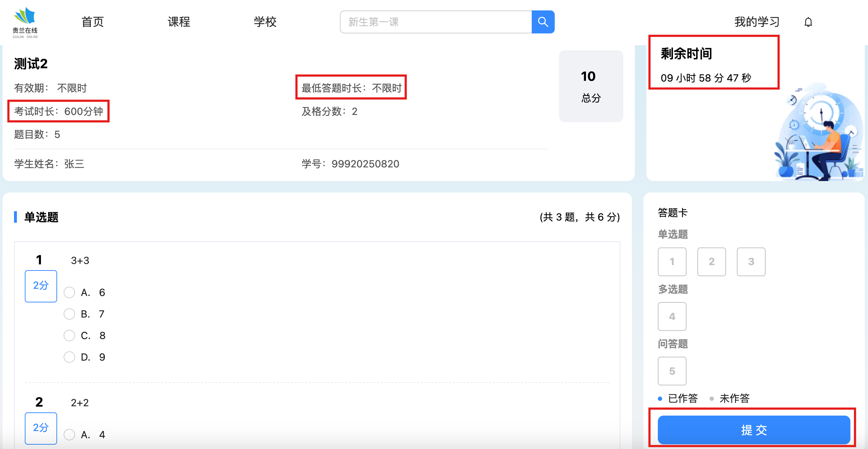Jump to question 1 in answer card
Screen dimensions: 868x449
pos(672,261)
